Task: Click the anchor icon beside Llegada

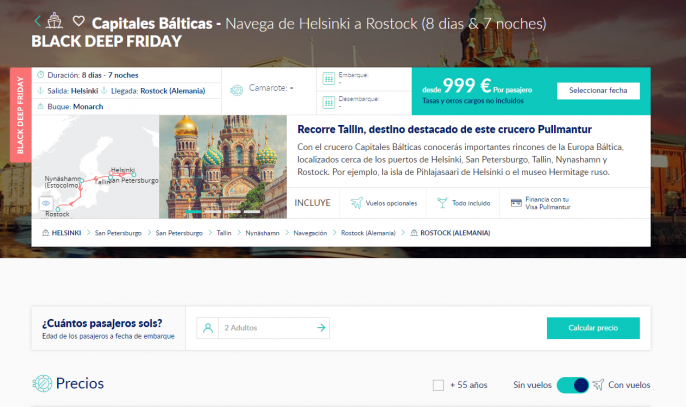Action: 104,91
